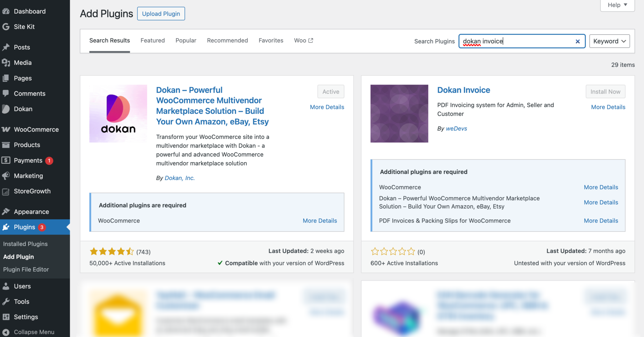Open the Users person icon
This screenshot has height=337, width=644.
[x=6, y=286]
